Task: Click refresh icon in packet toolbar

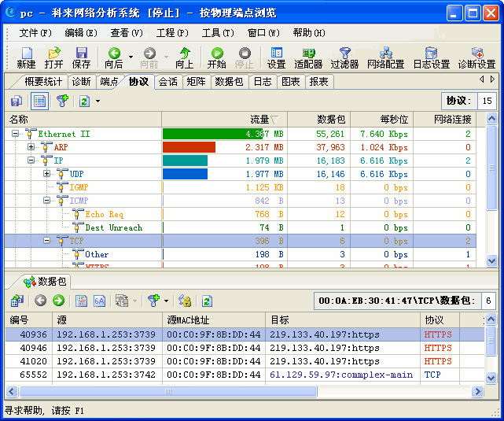Action: point(207,301)
